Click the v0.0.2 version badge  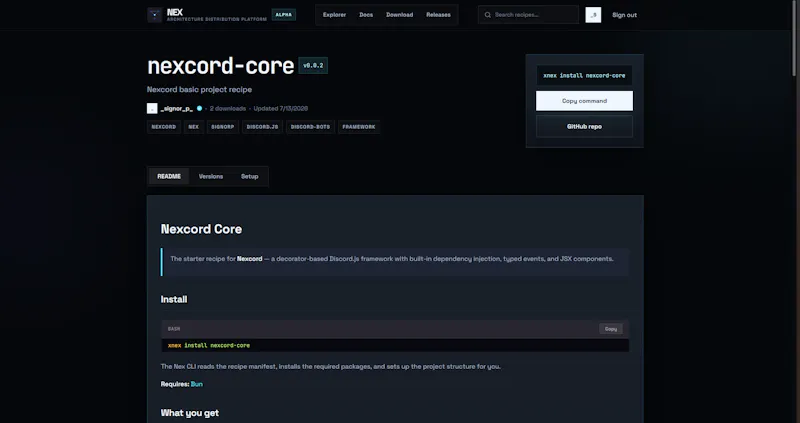(313, 65)
